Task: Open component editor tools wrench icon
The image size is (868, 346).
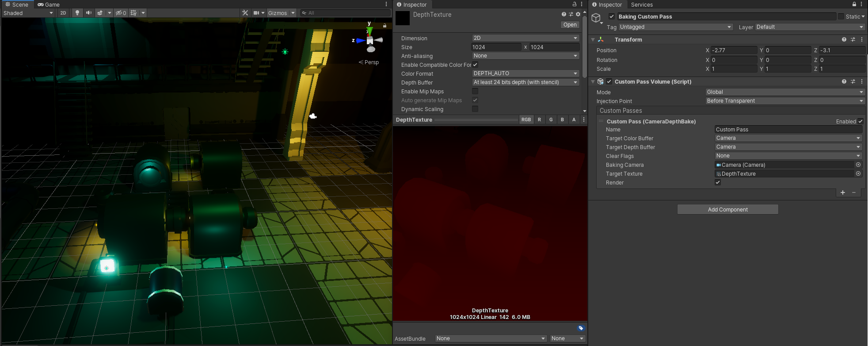Action: (x=245, y=13)
